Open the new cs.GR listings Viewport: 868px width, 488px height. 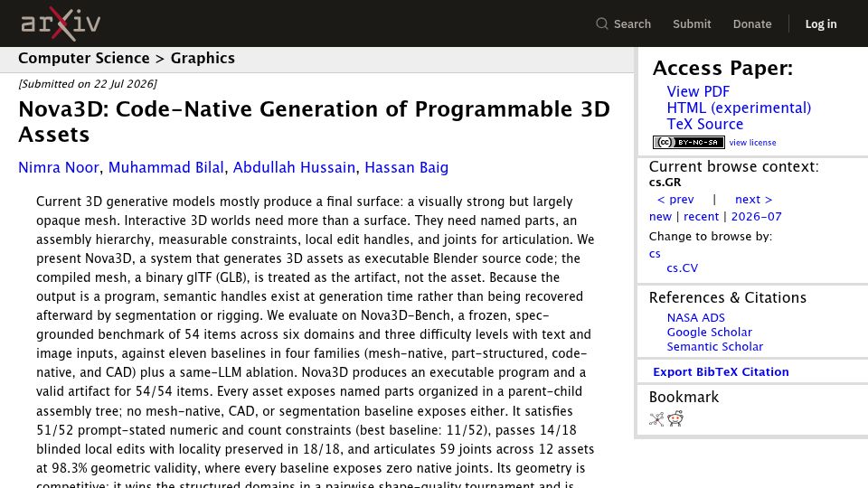pos(660,216)
